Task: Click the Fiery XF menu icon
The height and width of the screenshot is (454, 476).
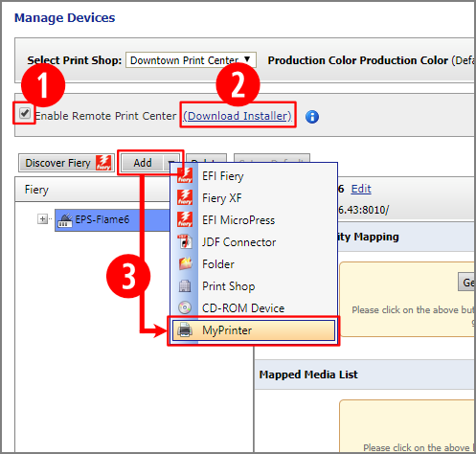Action: (x=185, y=197)
